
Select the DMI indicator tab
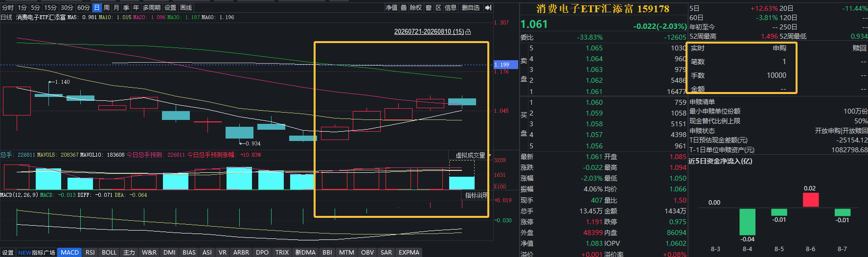[169, 253]
